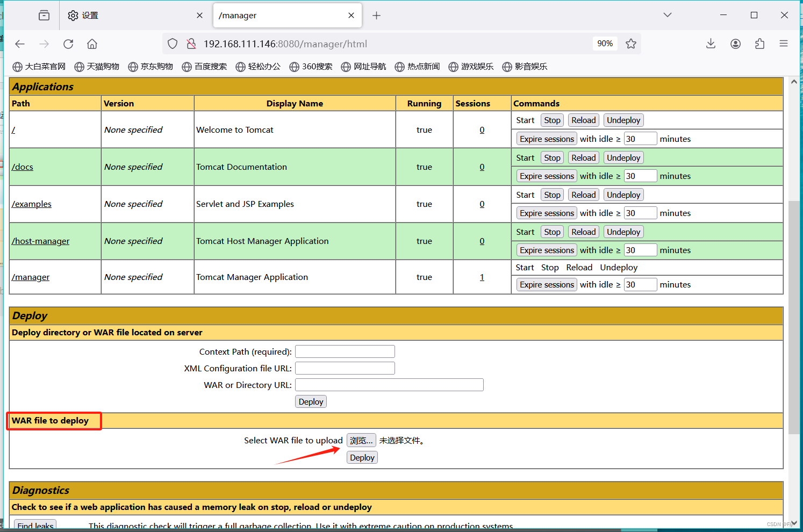Close the /manager tab
Screen dimensions: 803x532
351,16
